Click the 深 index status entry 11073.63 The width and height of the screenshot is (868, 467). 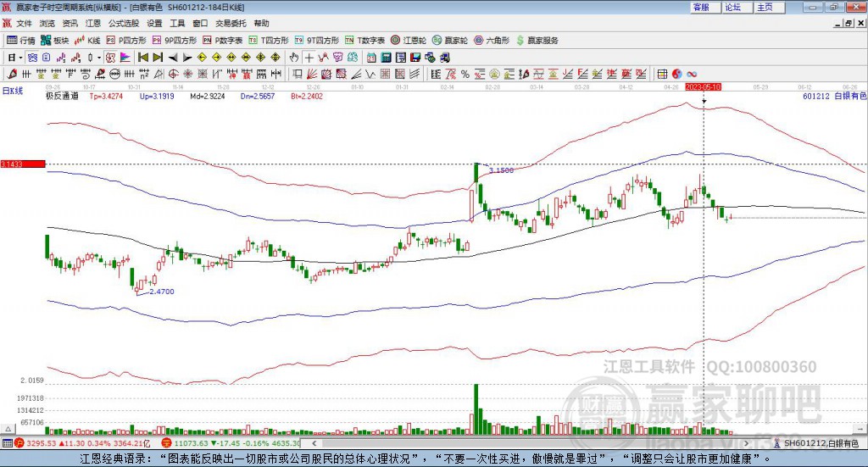tap(231, 443)
